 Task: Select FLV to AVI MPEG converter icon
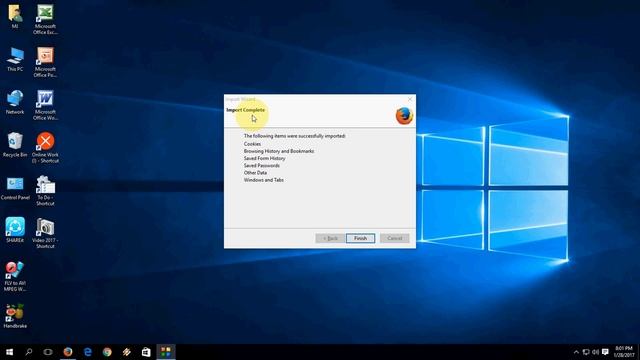(15, 276)
